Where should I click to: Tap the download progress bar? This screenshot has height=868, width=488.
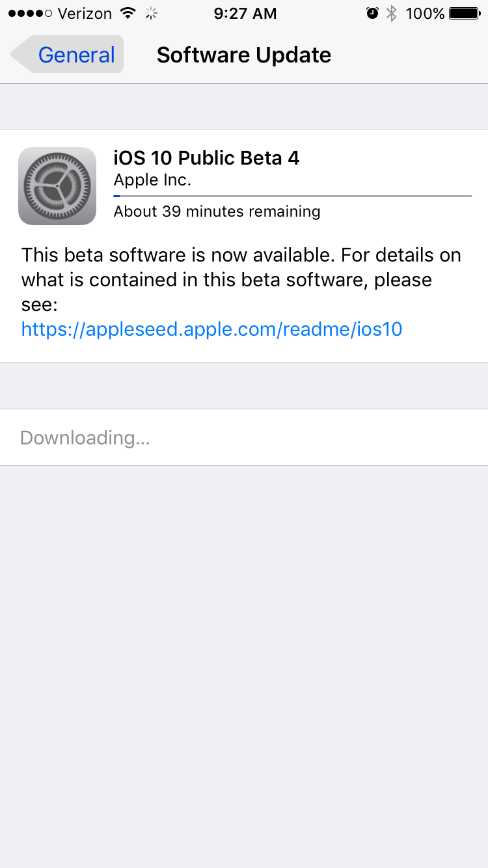293,195
